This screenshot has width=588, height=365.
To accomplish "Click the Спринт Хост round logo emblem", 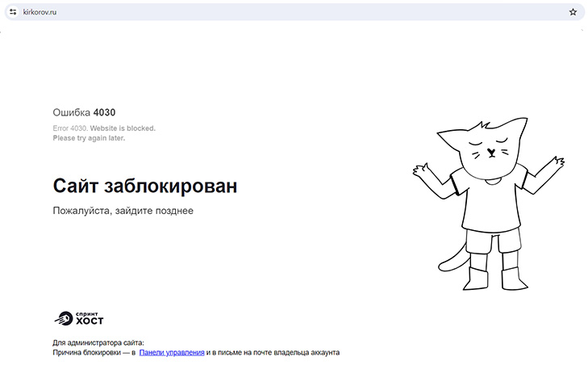I will [x=63, y=317].
